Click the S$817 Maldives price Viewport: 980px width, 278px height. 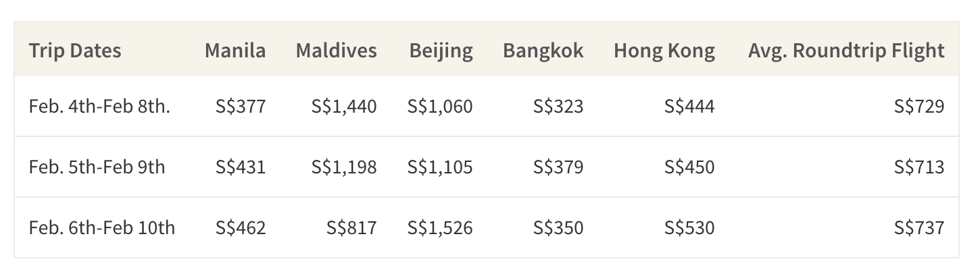[x=351, y=227]
